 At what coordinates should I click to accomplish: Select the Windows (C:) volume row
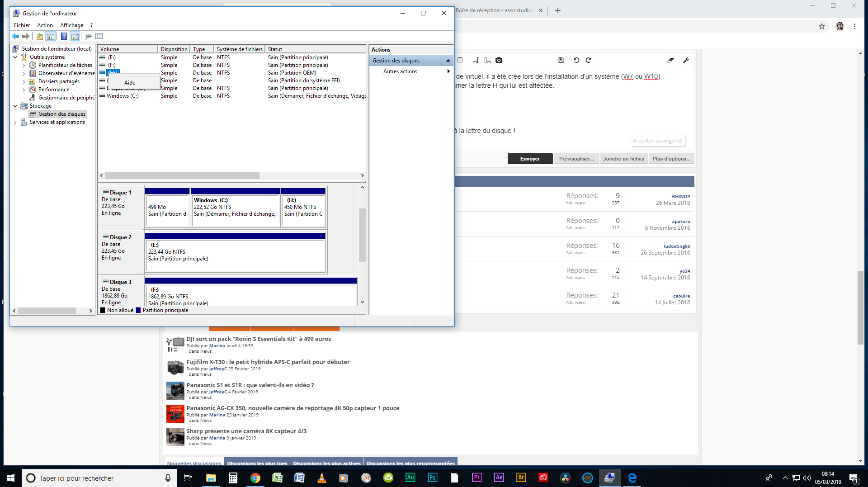click(x=232, y=96)
